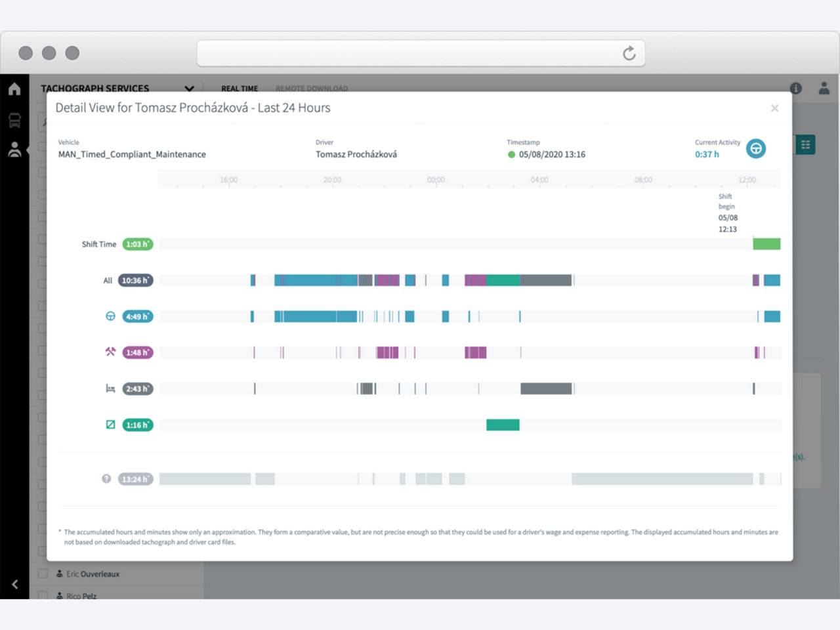Click the teal availability block on timeline

503,425
